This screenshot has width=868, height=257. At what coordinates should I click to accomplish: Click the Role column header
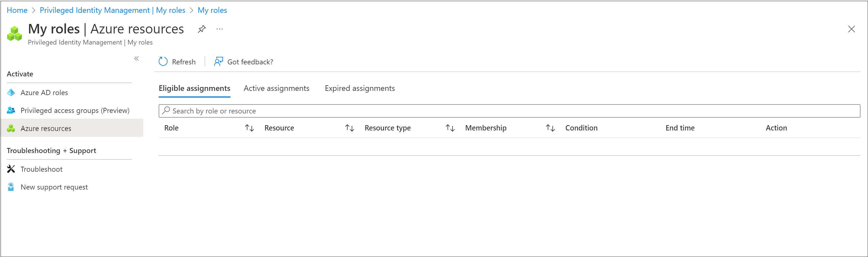(171, 128)
